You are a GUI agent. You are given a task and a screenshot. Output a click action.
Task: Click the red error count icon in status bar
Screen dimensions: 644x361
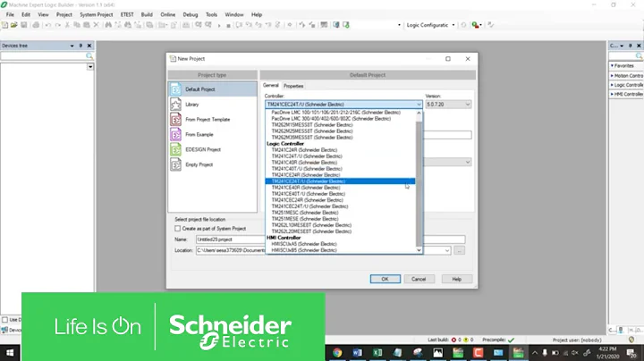pyautogui.click(x=453, y=340)
